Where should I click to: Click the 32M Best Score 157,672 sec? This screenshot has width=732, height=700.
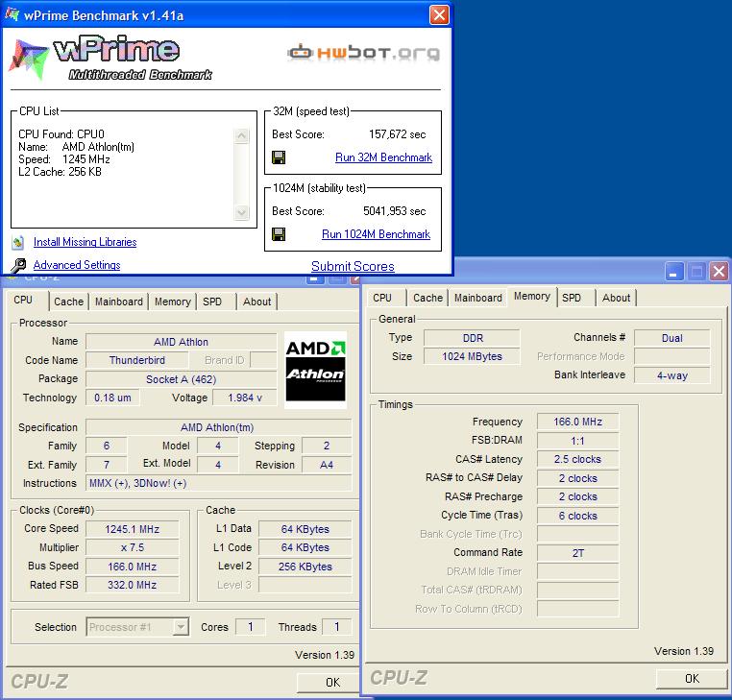[398, 134]
